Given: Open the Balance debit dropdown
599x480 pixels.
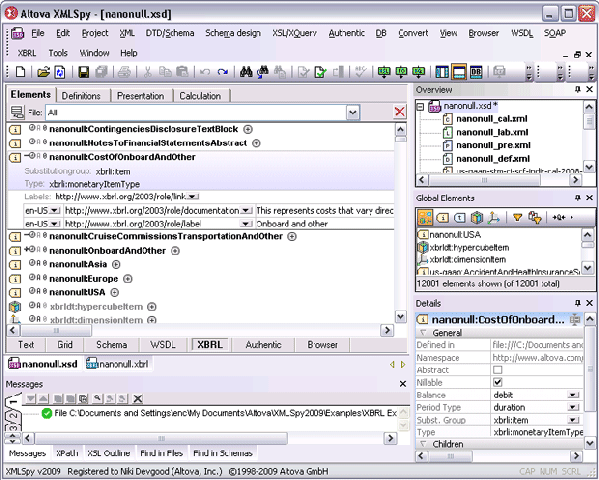Looking at the screenshot, I should (573, 395).
